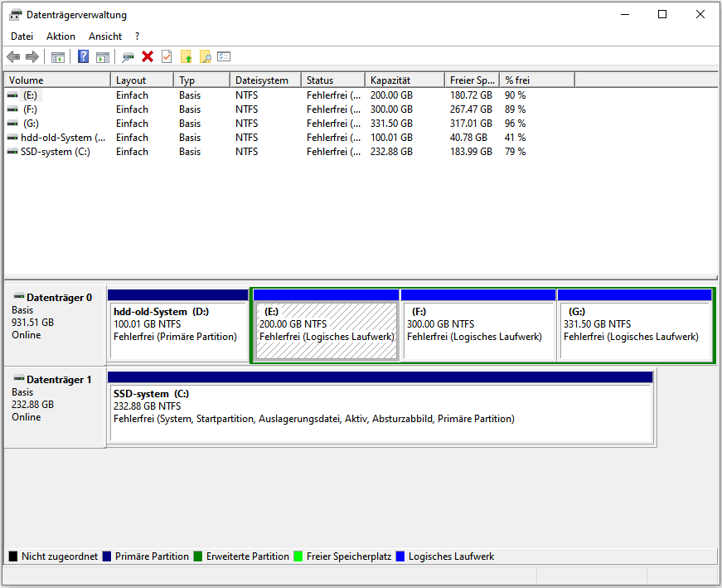The height and width of the screenshot is (588, 722).
Task: Open the Ansicht menu
Action: [x=105, y=36]
